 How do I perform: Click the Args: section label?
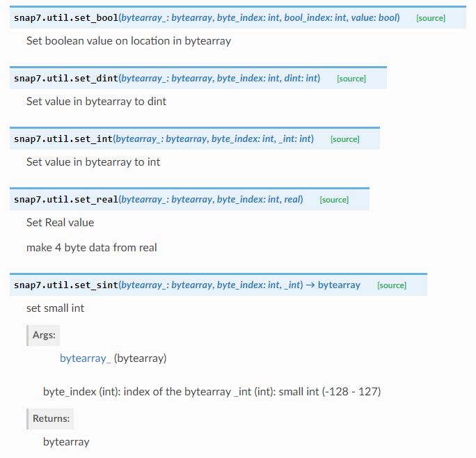[44, 335]
